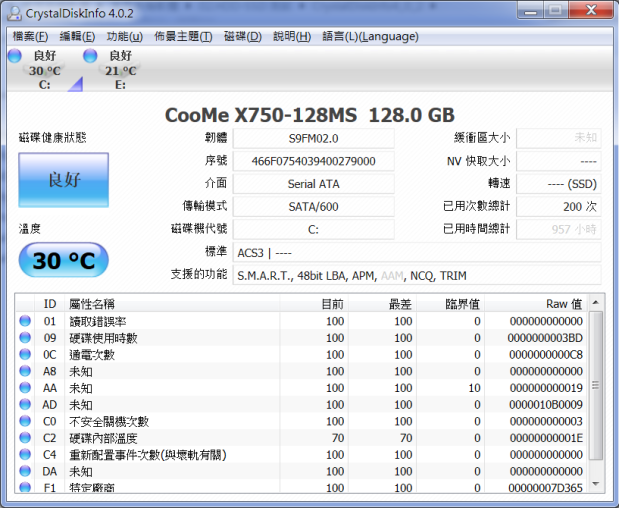Click the 目前 column header
This screenshot has height=508, width=619.
314,304
